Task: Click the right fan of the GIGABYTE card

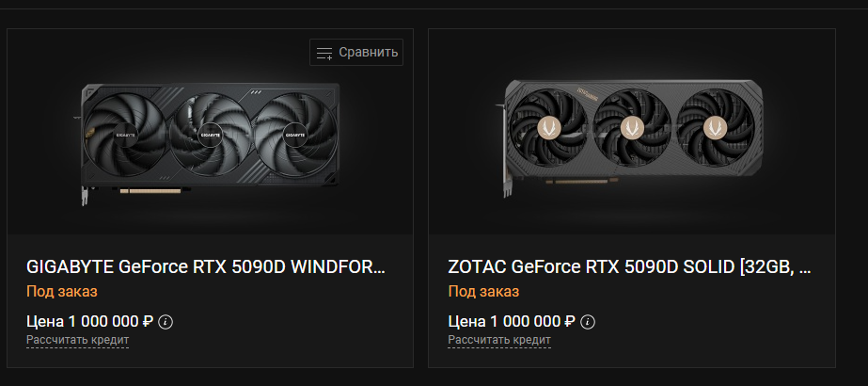Action: (292, 135)
